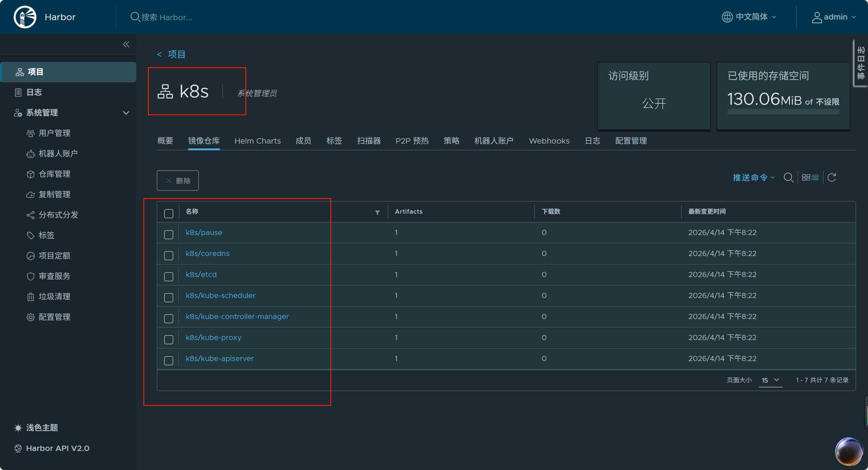Expand the 推送命令 dropdown

click(x=754, y=177)
